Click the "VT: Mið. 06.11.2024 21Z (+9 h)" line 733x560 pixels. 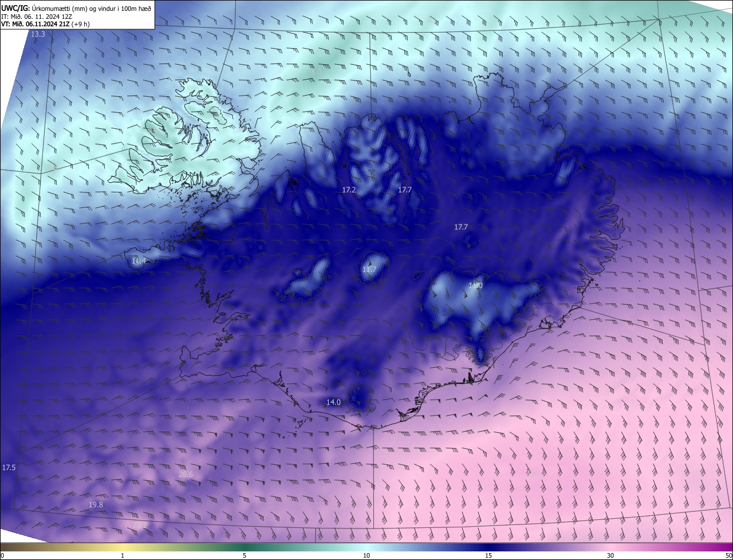tap(45, 24)
